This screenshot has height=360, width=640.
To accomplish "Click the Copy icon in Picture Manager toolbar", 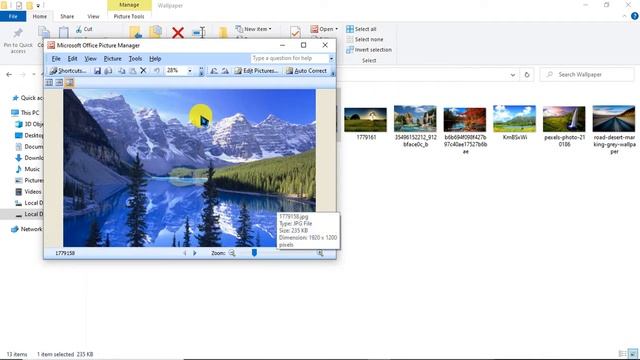I will point(122,71).
